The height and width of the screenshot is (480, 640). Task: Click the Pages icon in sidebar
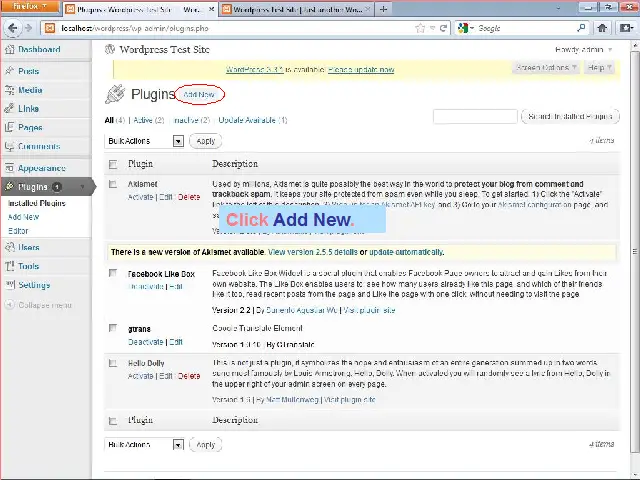click(9, 127)
